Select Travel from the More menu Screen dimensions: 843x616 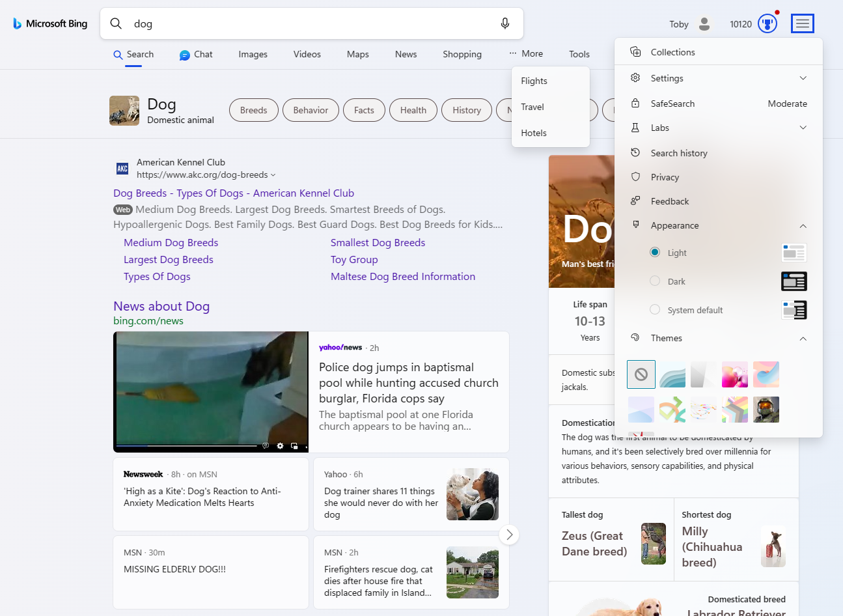(551, 107)
